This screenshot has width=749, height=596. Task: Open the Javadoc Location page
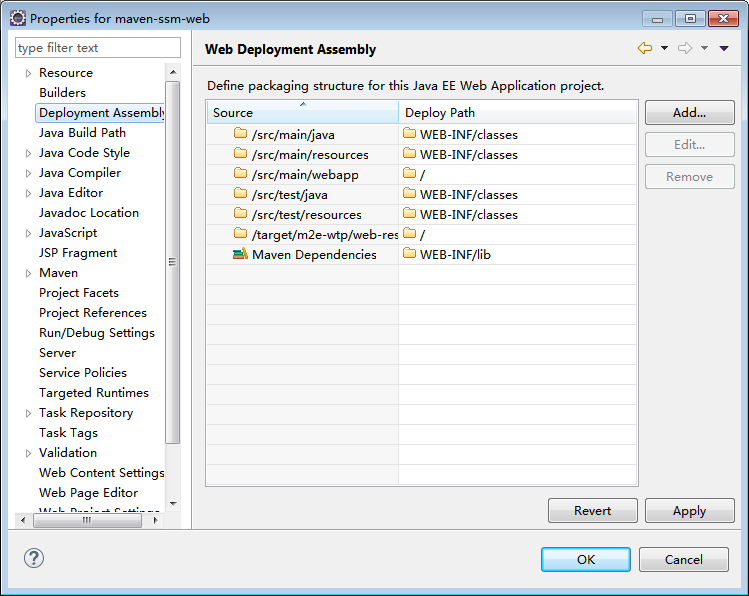point(89,213)
